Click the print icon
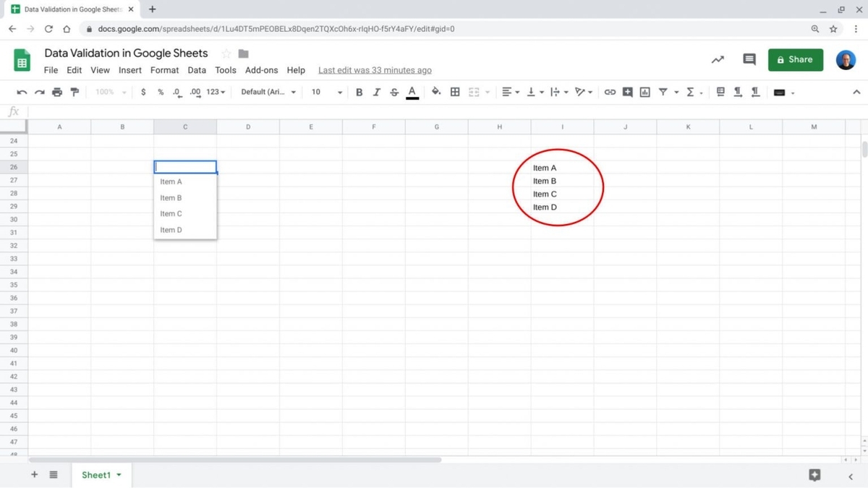 coord(57,92)
